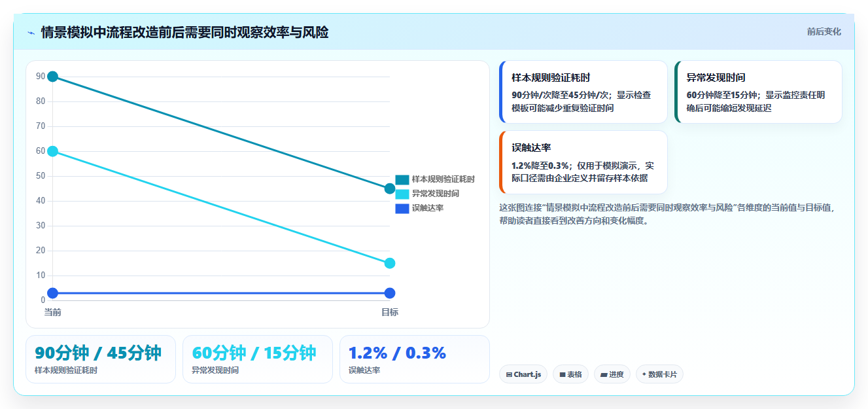Screen dimensions: 868x409
Task: Click the icon in the Chart.js chip
Action: [x=509, y=375]
